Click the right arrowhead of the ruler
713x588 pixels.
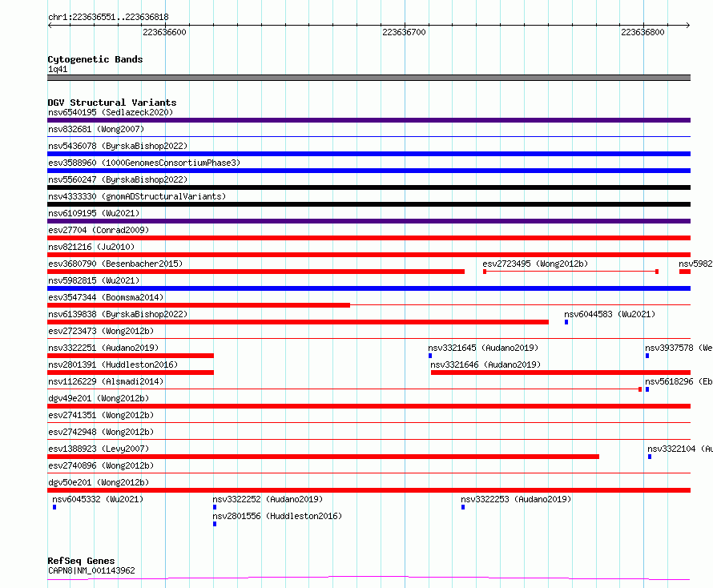coord(688,26)
